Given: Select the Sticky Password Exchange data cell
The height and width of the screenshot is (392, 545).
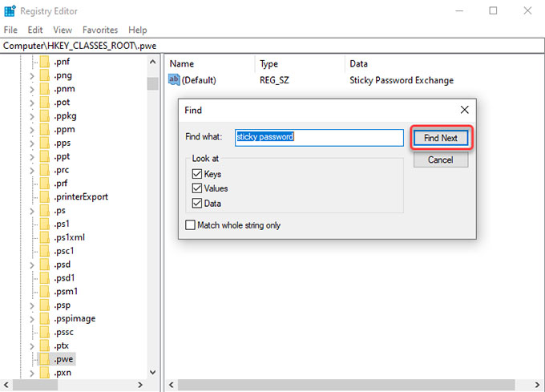Looking at the screenshot, I should coord(402,80).
